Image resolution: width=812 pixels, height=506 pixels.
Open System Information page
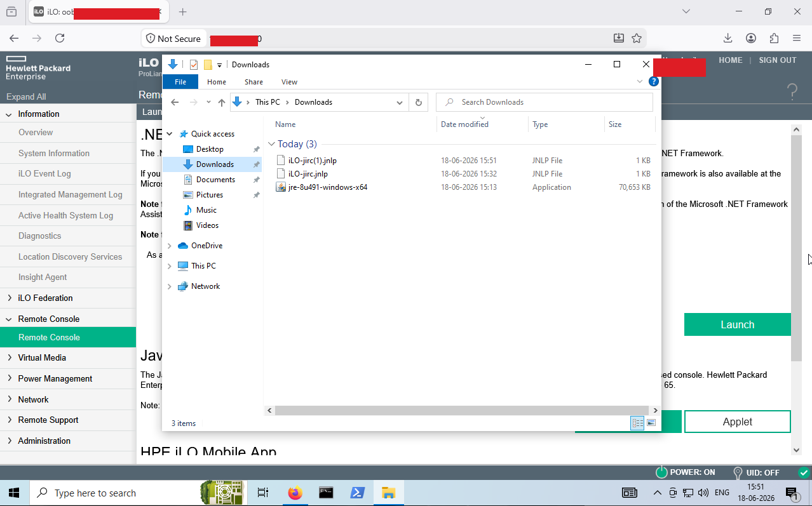pyautogui.click(x=54, y=153)
